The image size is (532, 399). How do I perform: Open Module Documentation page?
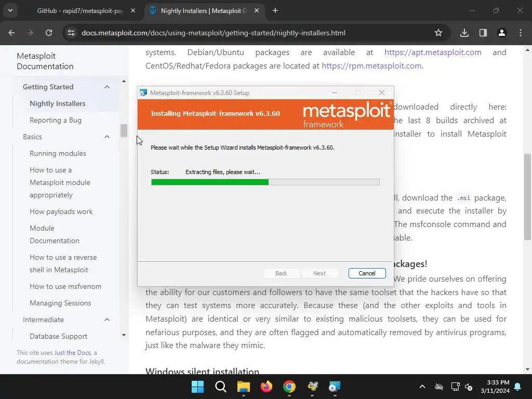pos(54,234)
